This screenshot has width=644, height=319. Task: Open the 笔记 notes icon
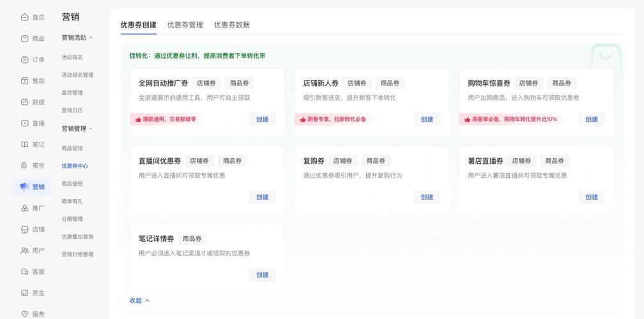[x=25, y=144]
